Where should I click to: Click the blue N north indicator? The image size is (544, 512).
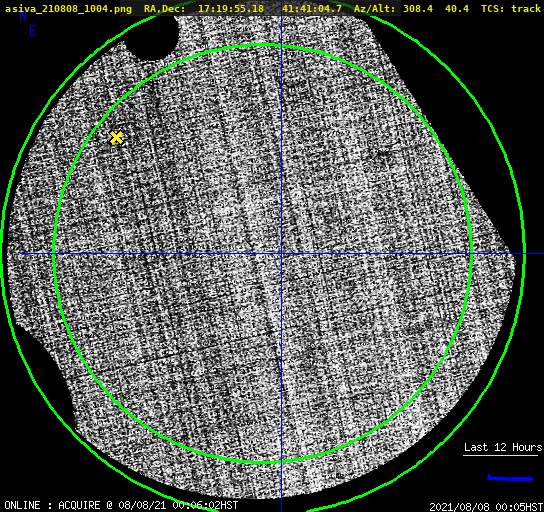[23, 16]
